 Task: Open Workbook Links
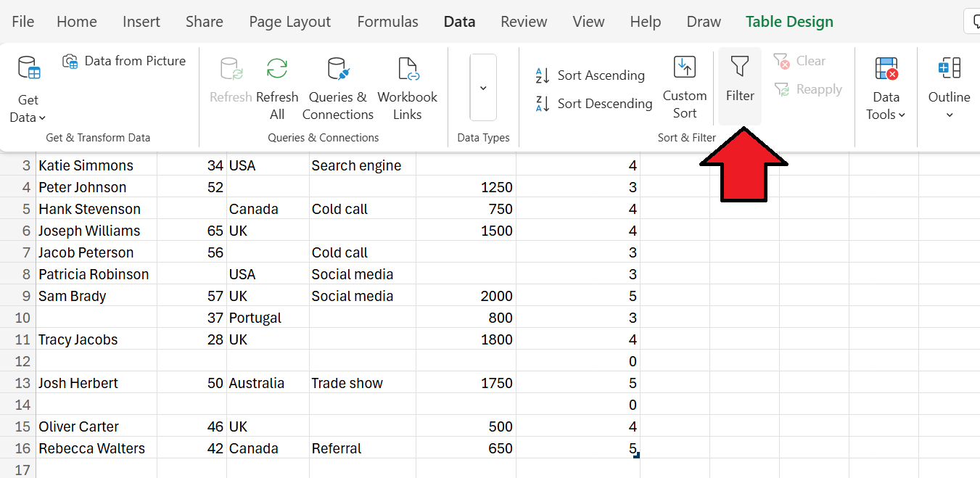(x=407, y=69)
